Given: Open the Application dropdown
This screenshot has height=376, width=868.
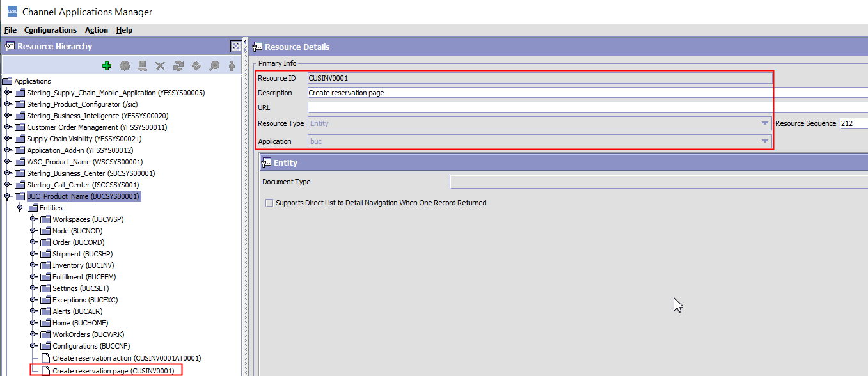Looking at the screenshot, I should [x=765, y=141].
